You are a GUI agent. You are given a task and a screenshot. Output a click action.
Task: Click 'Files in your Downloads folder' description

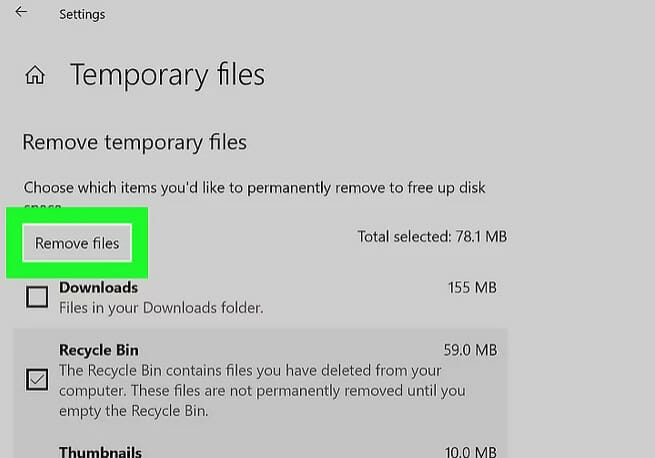tap(161, 308)
